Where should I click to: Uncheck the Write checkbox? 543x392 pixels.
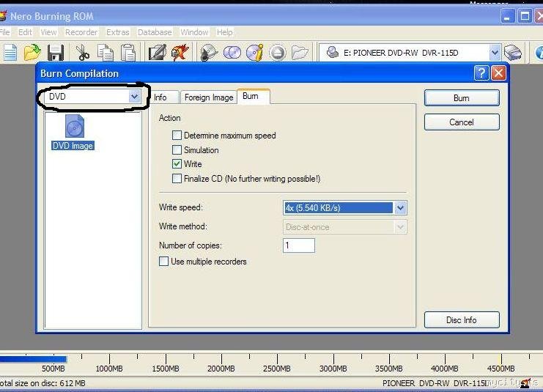177,164
